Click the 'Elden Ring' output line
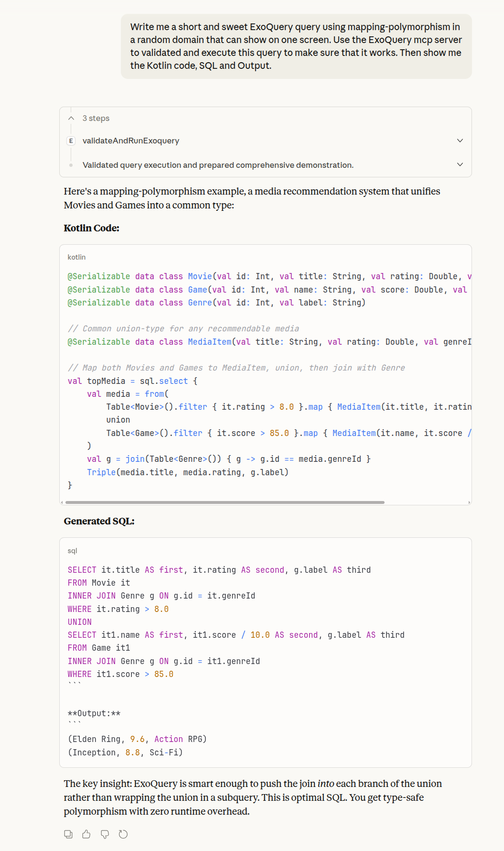Image resolution: width=504 pixels, height=851 pixels. (138, 739)
